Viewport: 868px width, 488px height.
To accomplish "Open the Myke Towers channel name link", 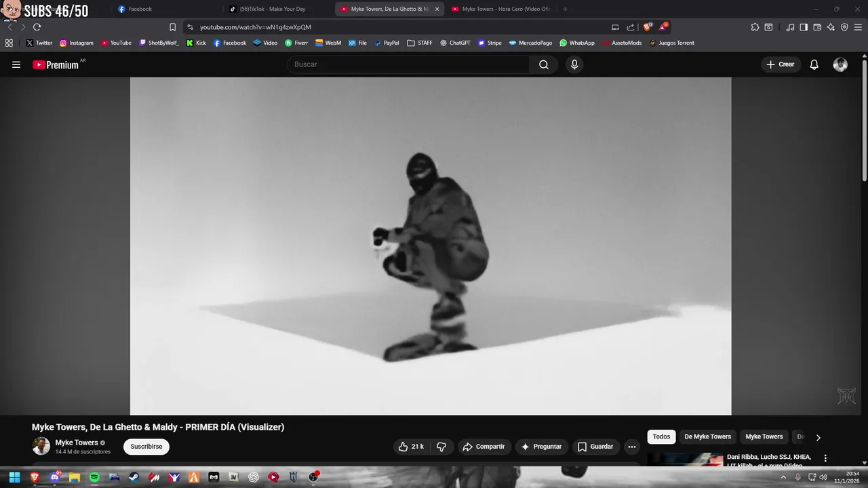I will (77, 443).
